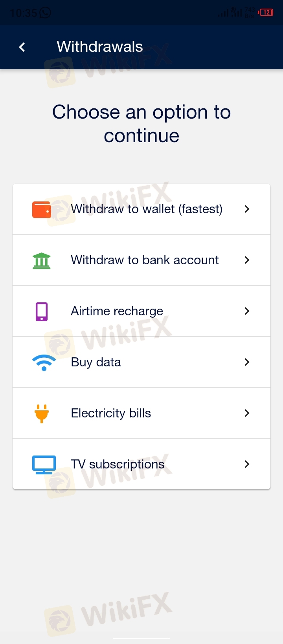Click the orange wallet icon

42,209
